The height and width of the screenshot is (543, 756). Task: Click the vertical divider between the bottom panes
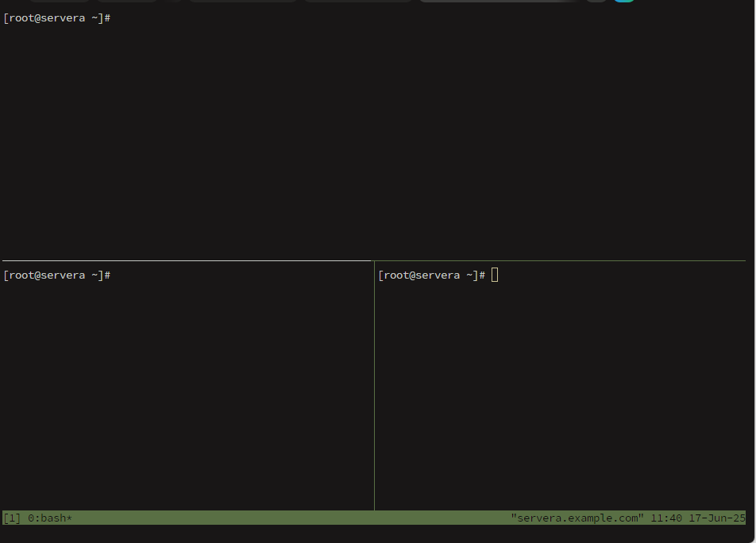click(374, 386)
